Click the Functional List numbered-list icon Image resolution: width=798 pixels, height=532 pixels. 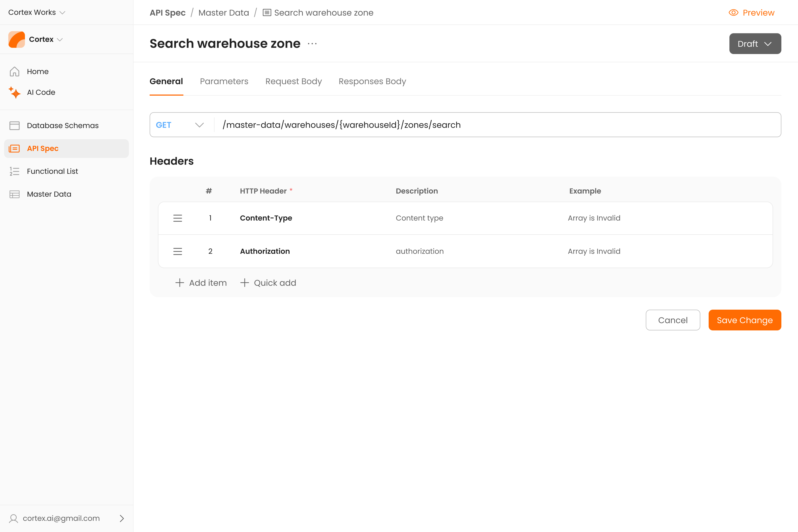(x=14, y=171)
